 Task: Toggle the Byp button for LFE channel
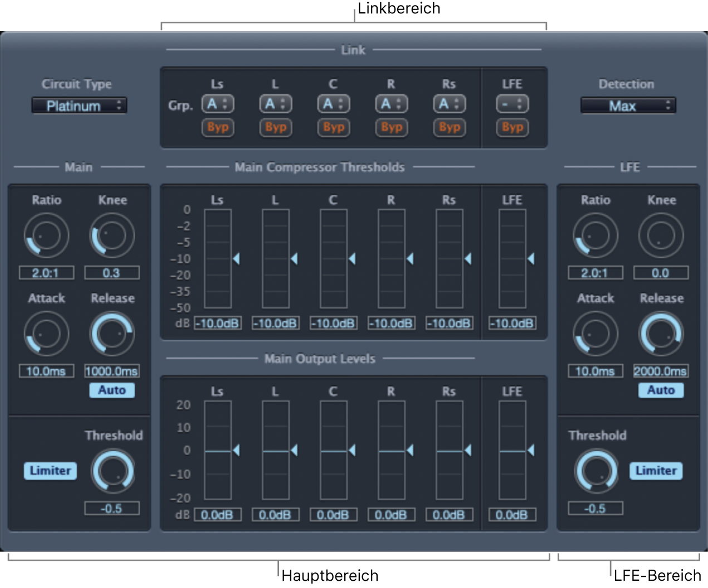point(512,128)
